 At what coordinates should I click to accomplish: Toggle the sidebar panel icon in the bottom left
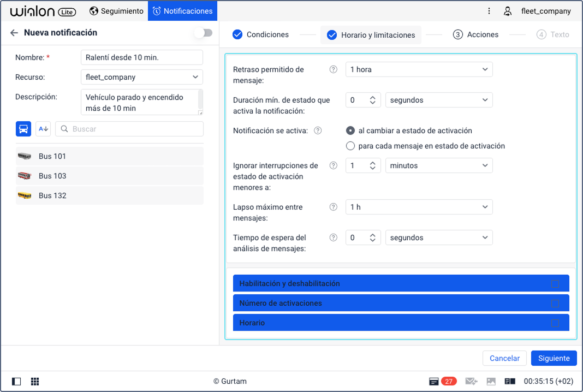point(16,381)
